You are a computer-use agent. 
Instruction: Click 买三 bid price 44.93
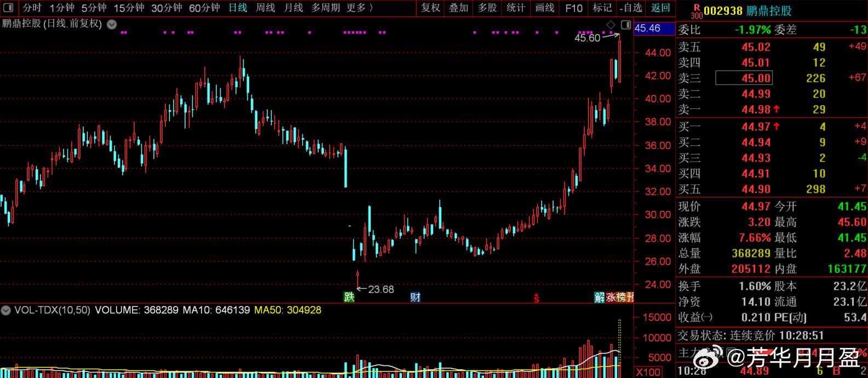[x=756, y=158]
